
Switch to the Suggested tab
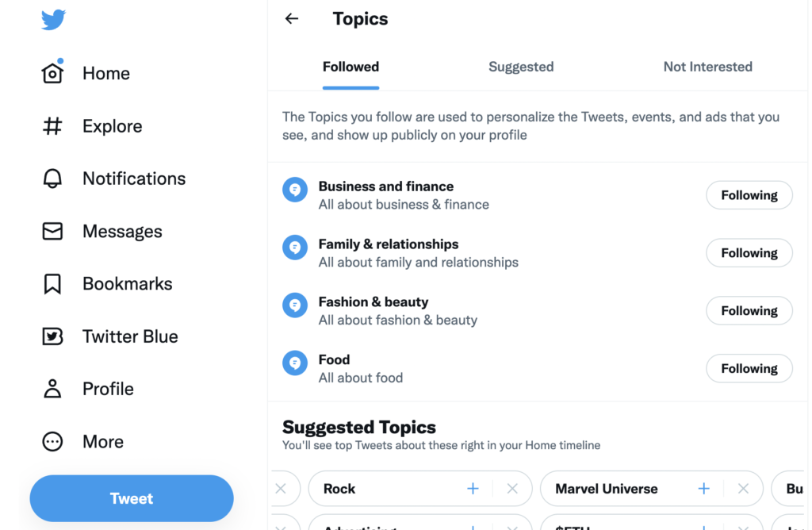(521, 67)
